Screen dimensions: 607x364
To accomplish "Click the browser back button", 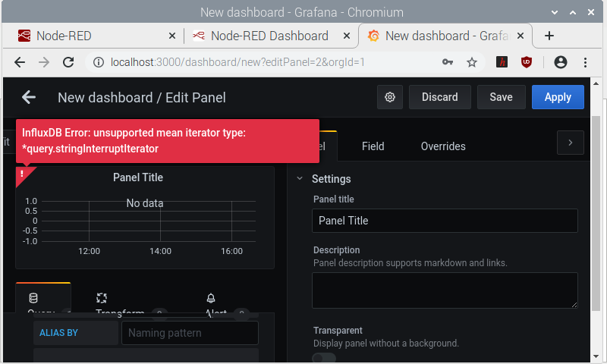I will (x=20, y=62).
